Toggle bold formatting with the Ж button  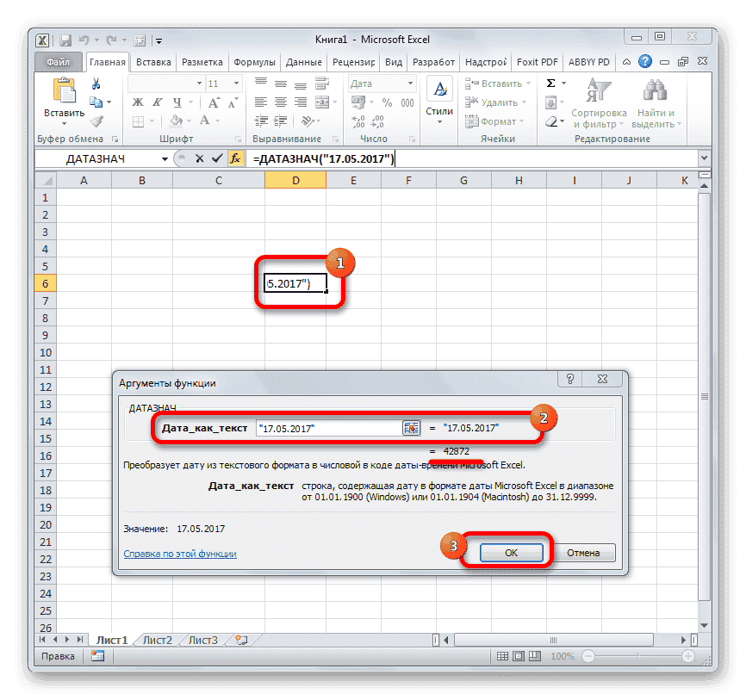click(x=137, y=100)
